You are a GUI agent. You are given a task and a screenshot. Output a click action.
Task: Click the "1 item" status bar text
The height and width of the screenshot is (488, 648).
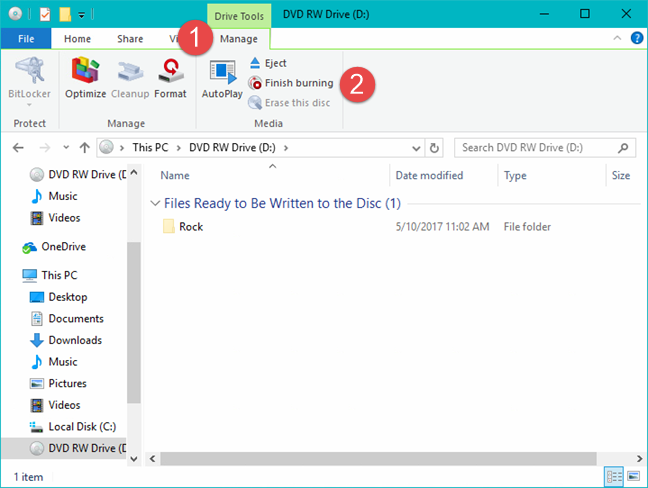[x=28, y=477]
